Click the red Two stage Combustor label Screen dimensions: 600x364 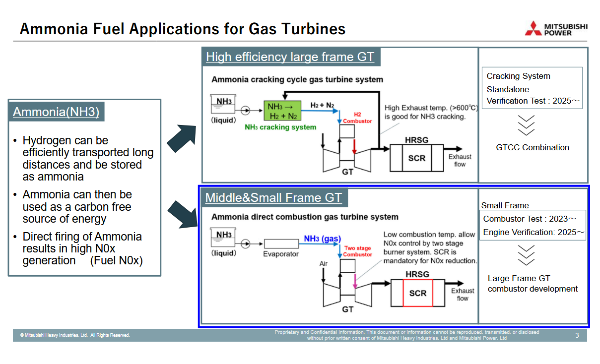357,251
